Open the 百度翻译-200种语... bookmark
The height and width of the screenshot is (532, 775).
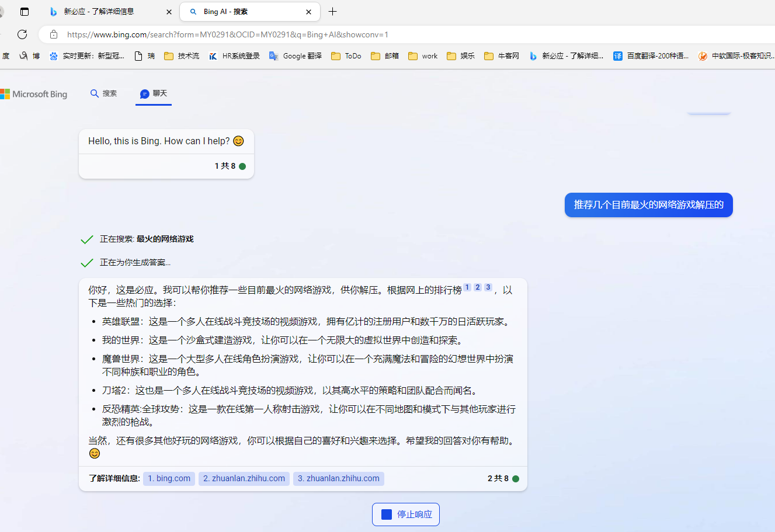click(651, 56)
